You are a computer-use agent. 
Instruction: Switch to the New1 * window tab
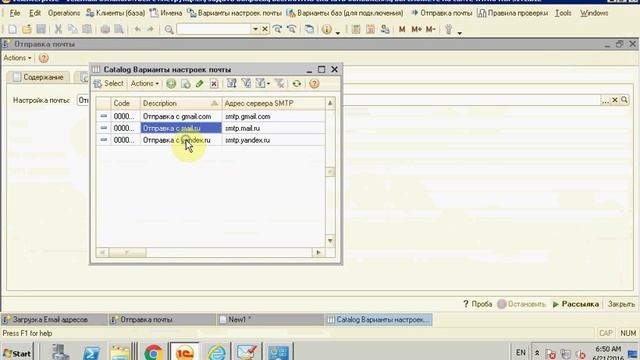point(270,320)
